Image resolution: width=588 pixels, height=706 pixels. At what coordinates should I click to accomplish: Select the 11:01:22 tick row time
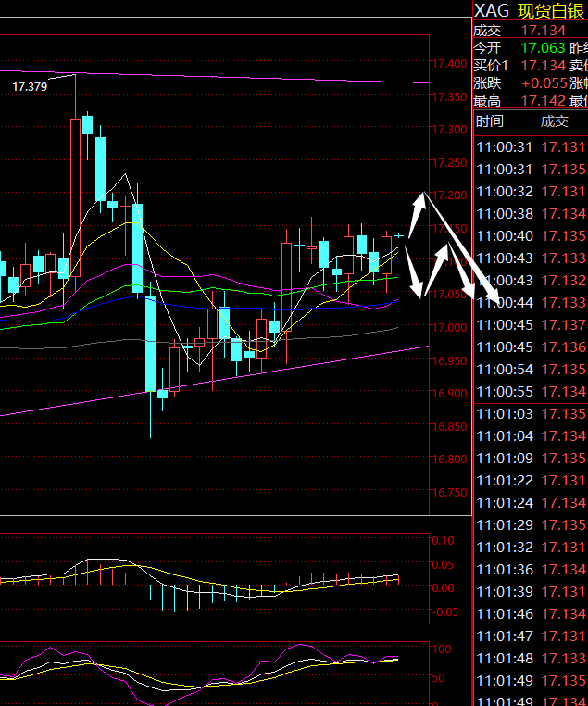[504, 481]
